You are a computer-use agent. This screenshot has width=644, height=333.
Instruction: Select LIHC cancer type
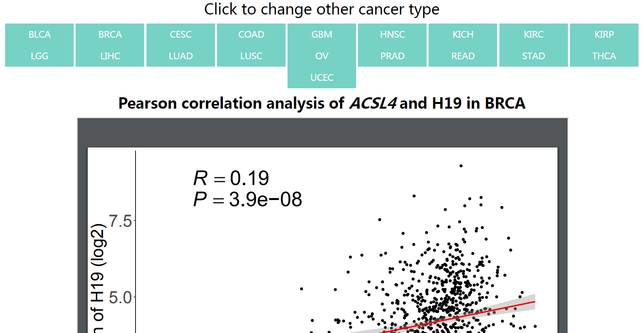[110, 56]
